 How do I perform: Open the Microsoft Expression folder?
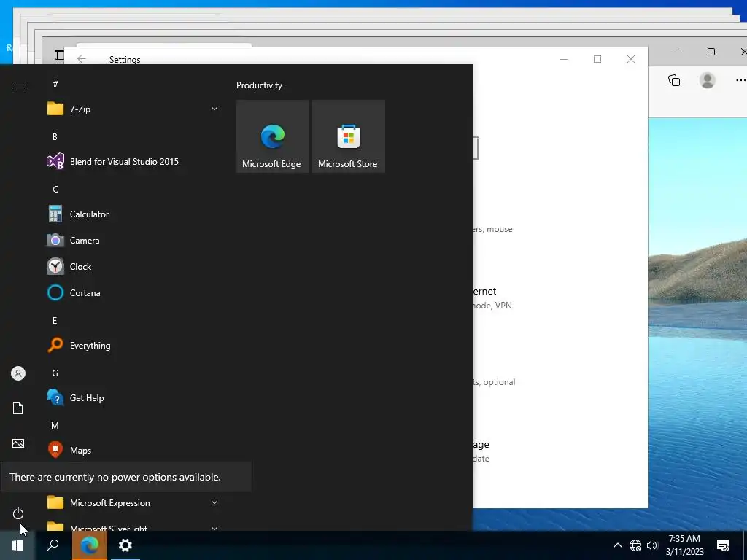133,503
